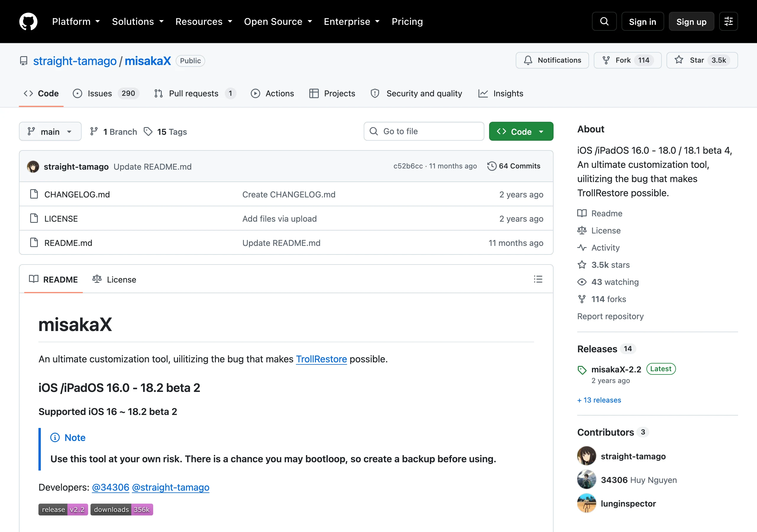Switch to License tab in README panel

coord(114,279)
